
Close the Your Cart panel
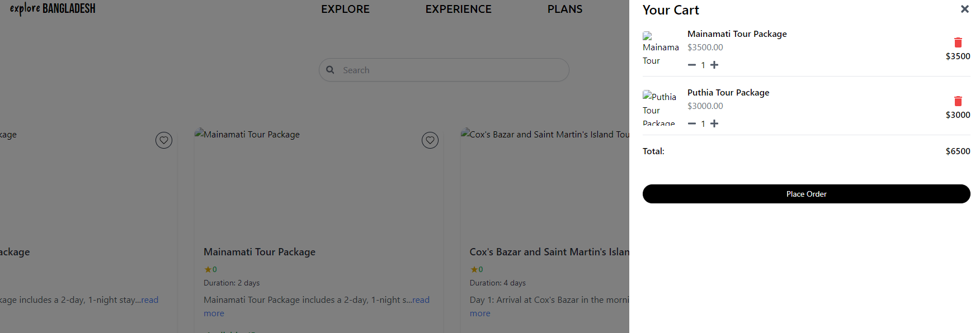964,9
